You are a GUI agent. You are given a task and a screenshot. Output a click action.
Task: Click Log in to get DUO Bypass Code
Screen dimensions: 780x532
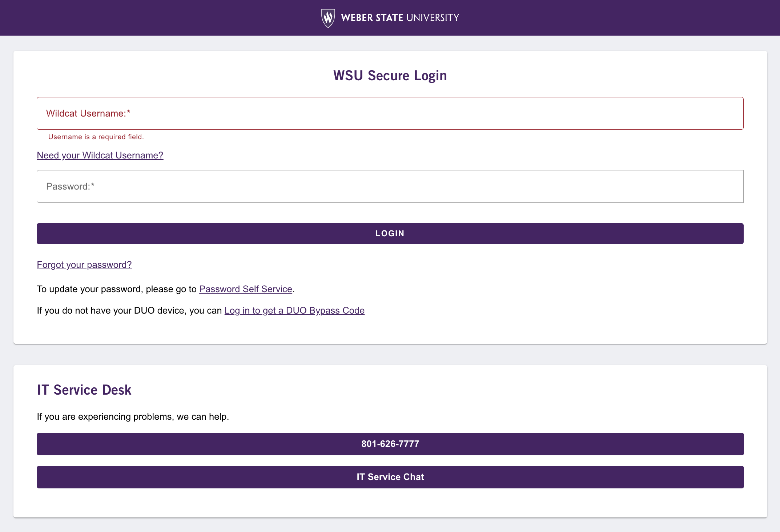click(x=294, y=310)
